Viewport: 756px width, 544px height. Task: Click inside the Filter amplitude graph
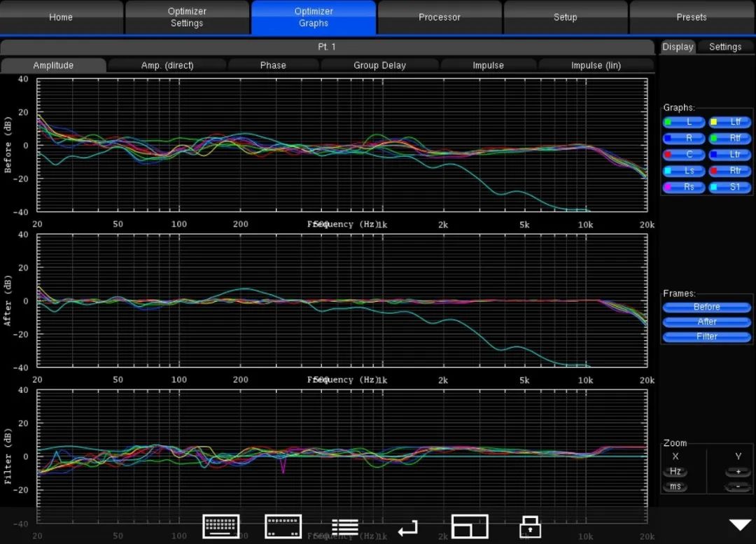pyautogui.click(x=342, y=456)
